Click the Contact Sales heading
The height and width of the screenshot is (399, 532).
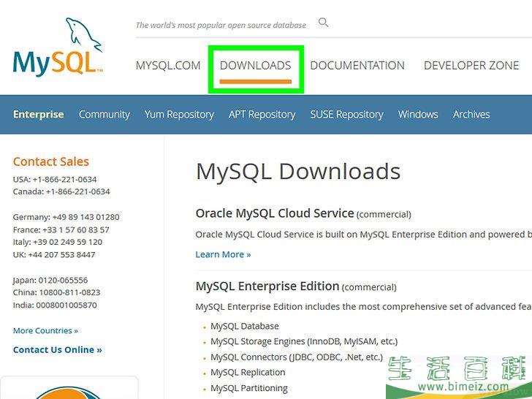(51, 161)
